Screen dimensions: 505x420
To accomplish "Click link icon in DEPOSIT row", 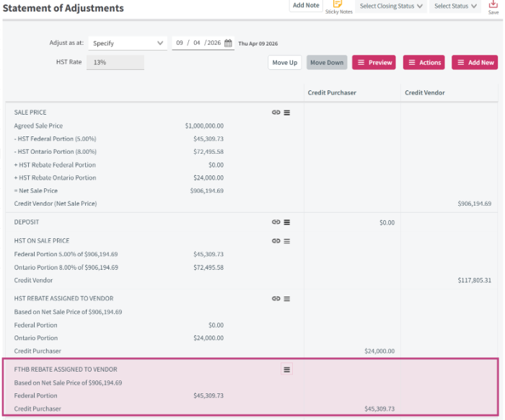I will click(x=276, y=222).
